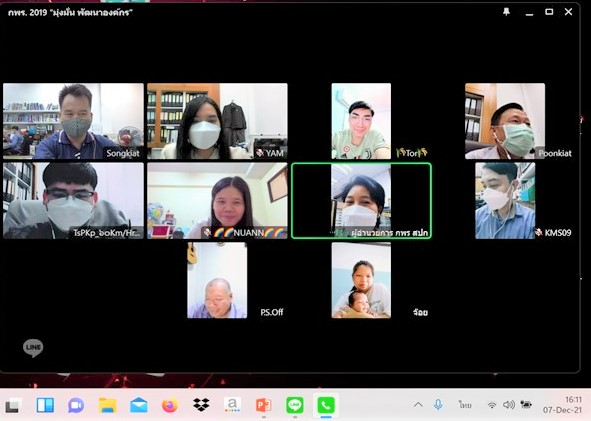Open the volume control tray icon
Viewport: 591px width, 421px height.
tap(509, 405)
